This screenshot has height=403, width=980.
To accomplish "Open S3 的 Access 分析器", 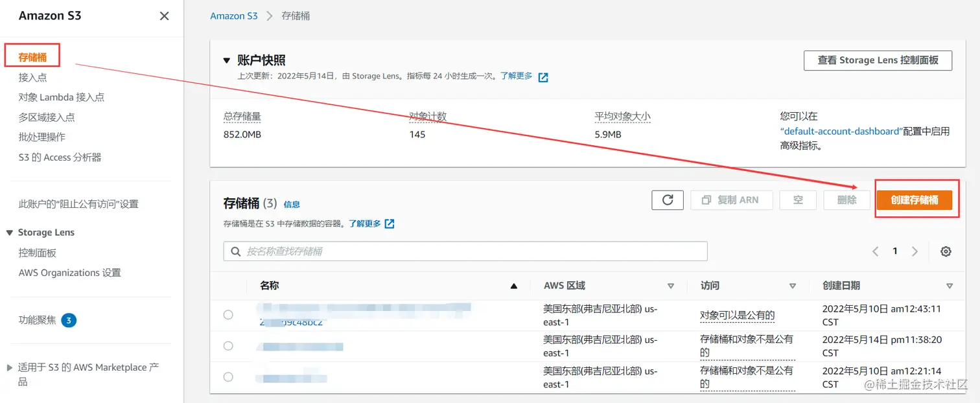I will click(60, 157).
